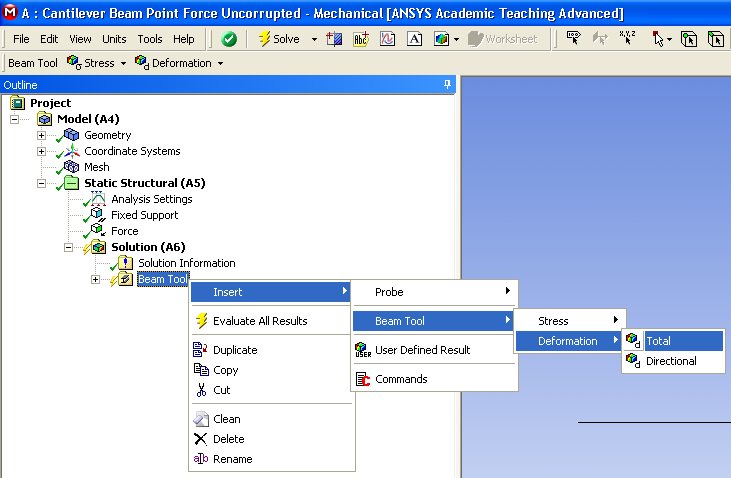Click the Coordinate Systems triad icon

71,151
